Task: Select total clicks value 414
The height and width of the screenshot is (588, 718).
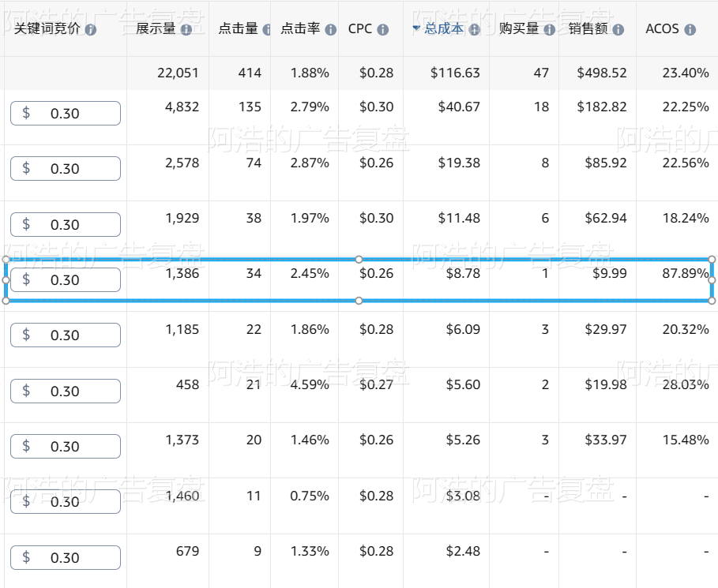Action: point(250,73)
